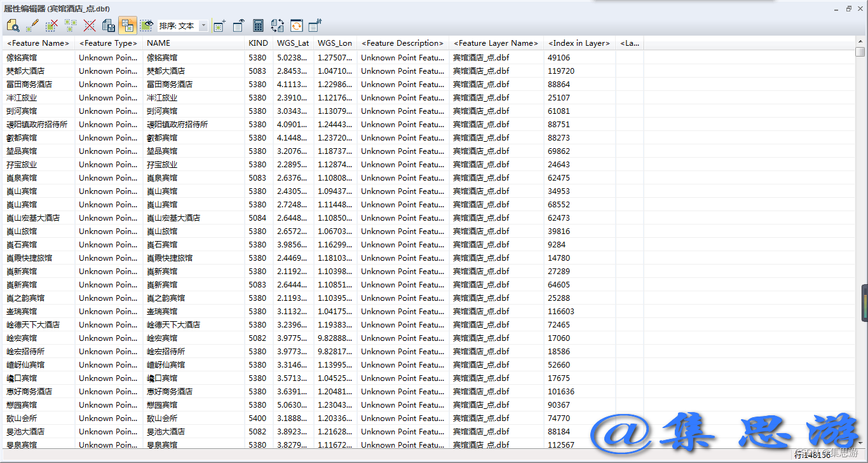The width and height of the screenshot is (868, 463).
Task: Click the <Feature Description> column header
Action: [x=403, y=43]
